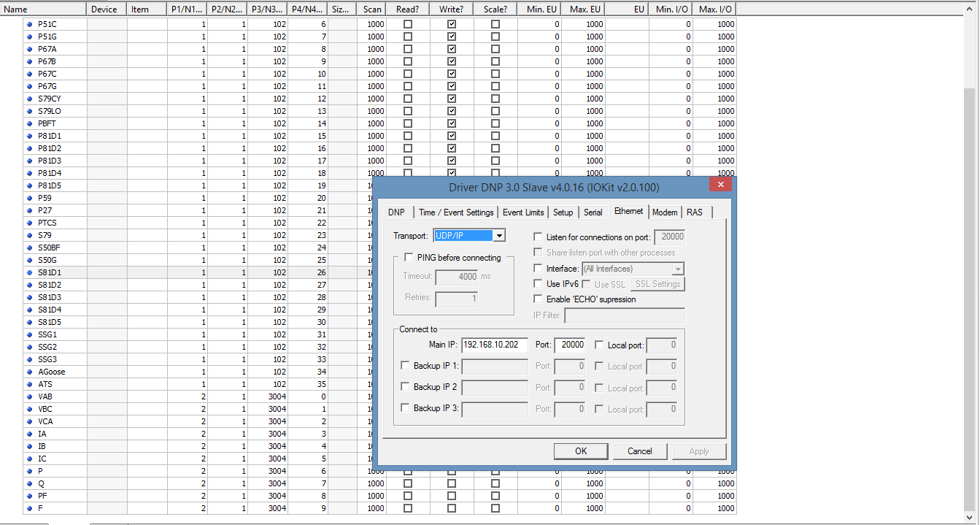
Task: Select the SSG2 tag name
Action: tap(47, 347)
